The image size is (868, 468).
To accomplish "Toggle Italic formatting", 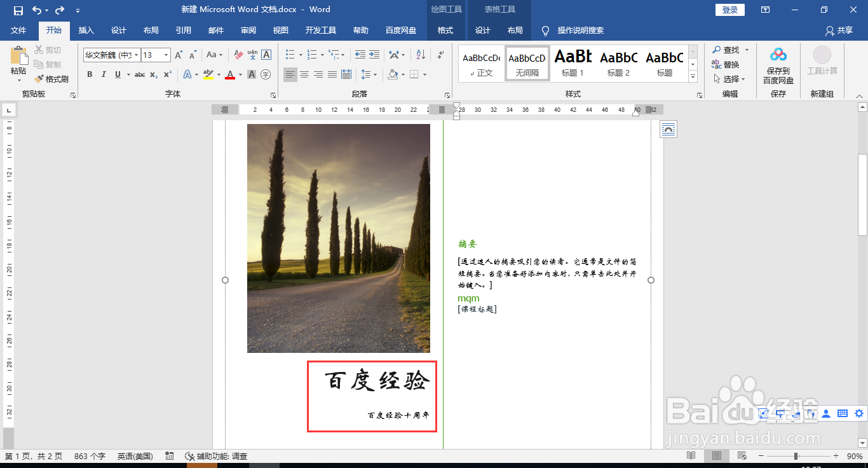I will click(104, 74).
